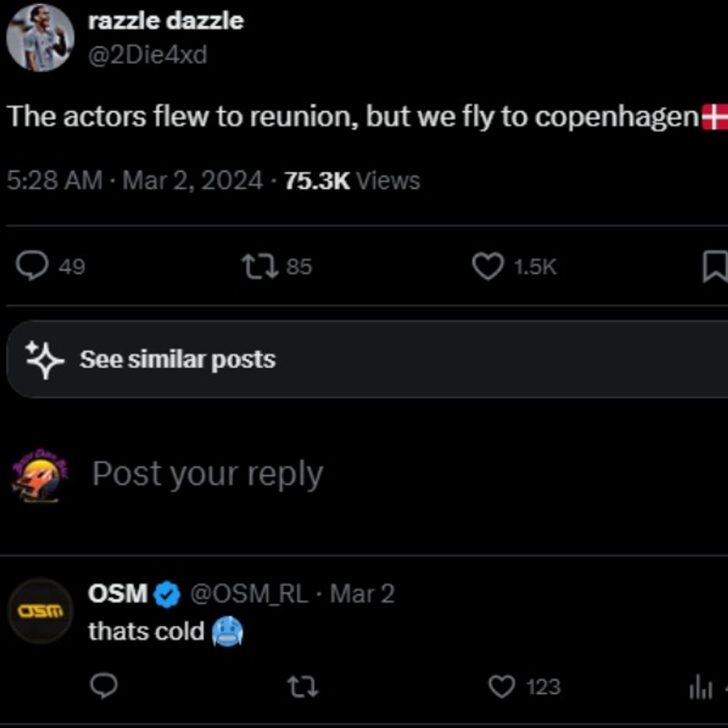Viewport: 728px width, 728px height.
Task: View analytics icon on OSM's reply
Action: pos(700,688)
